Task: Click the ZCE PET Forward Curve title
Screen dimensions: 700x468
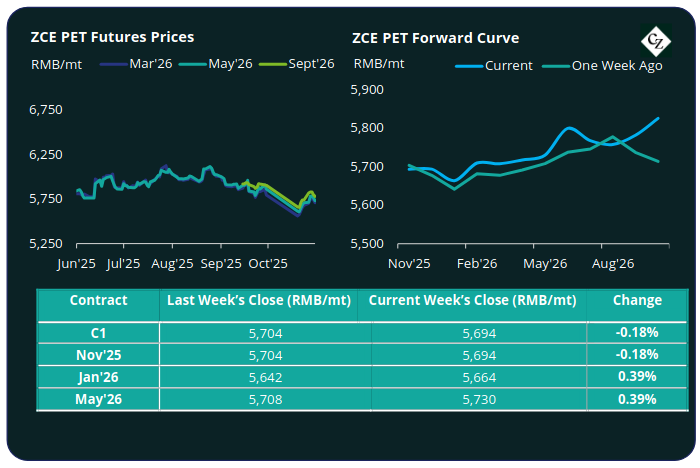Action: (435, 39)
